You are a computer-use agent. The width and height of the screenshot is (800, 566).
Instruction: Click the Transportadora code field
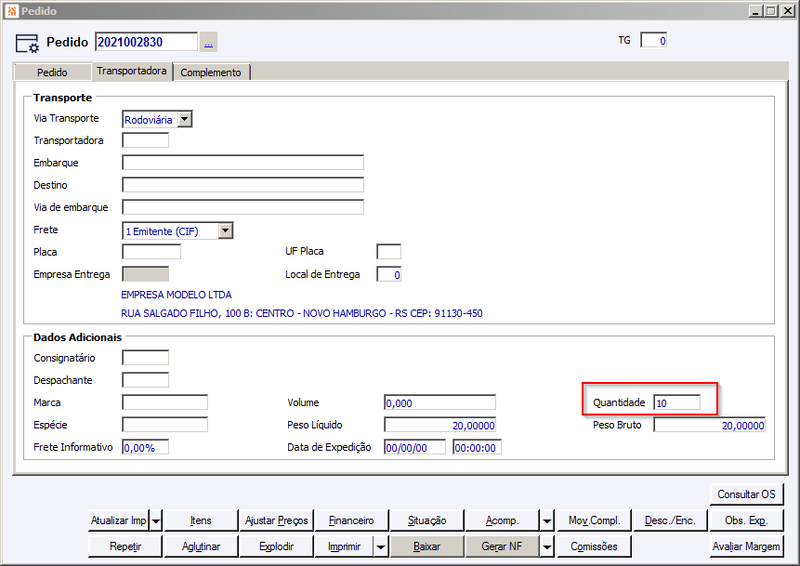point(145,140)
